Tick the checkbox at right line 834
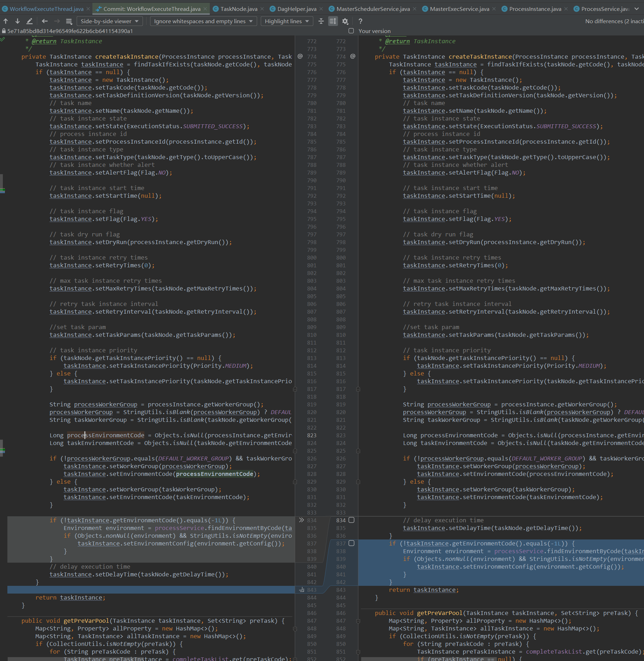The height and width of the screenshot is (661, 644). (351, 520)
